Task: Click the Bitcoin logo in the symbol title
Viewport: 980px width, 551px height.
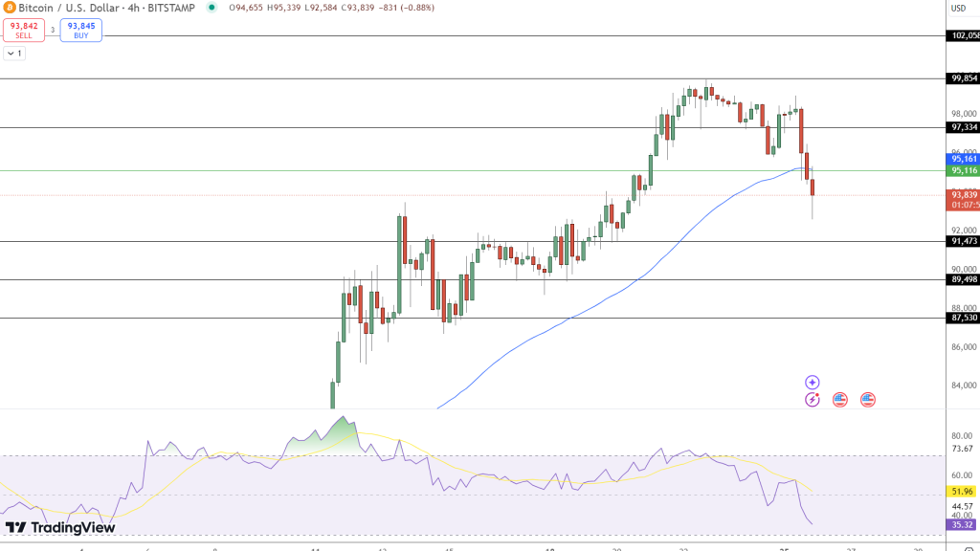Action: [x=10, y=9]
